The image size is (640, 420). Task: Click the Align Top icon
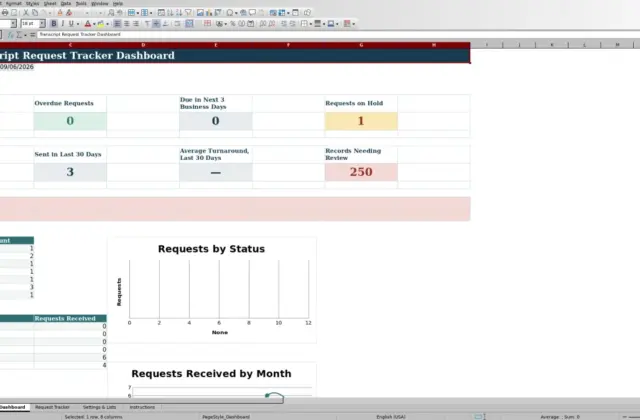(148, 23)
